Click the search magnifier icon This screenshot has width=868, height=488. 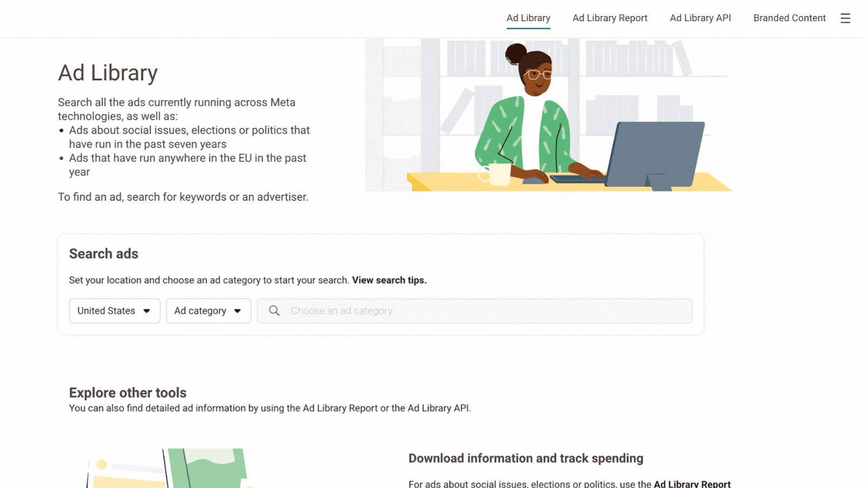click(274, 311)
